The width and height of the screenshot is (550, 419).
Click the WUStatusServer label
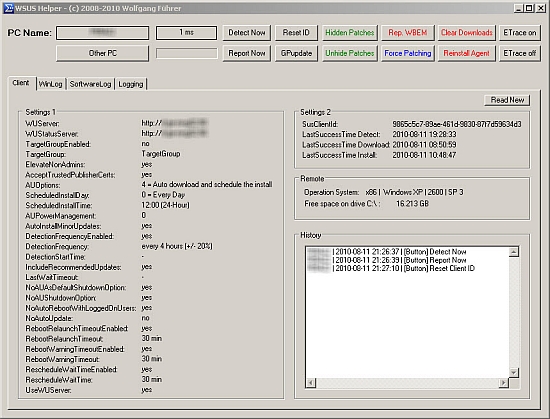[52, 134]
